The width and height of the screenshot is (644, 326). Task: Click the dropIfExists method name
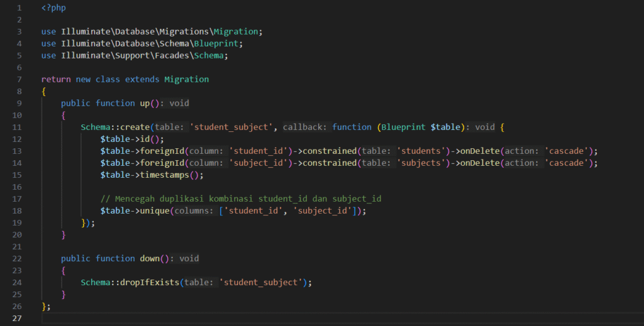[148, 283]
